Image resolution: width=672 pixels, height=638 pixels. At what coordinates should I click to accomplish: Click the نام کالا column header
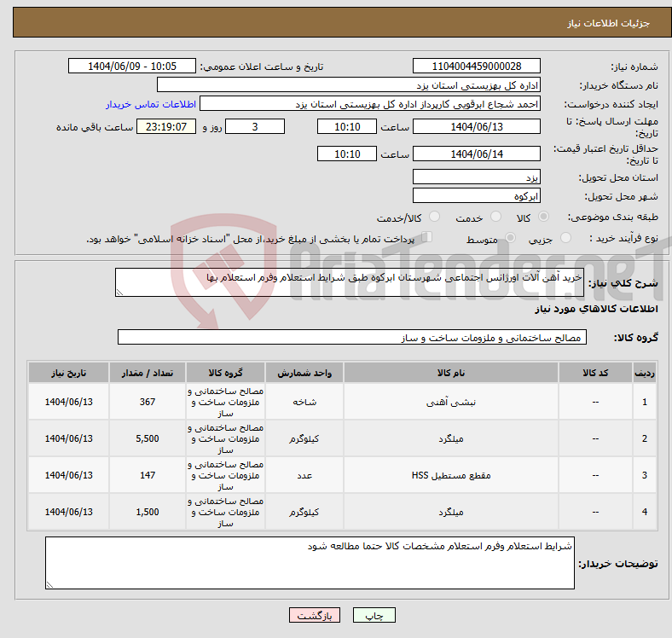pyautogui.click(x=450, y=373)
